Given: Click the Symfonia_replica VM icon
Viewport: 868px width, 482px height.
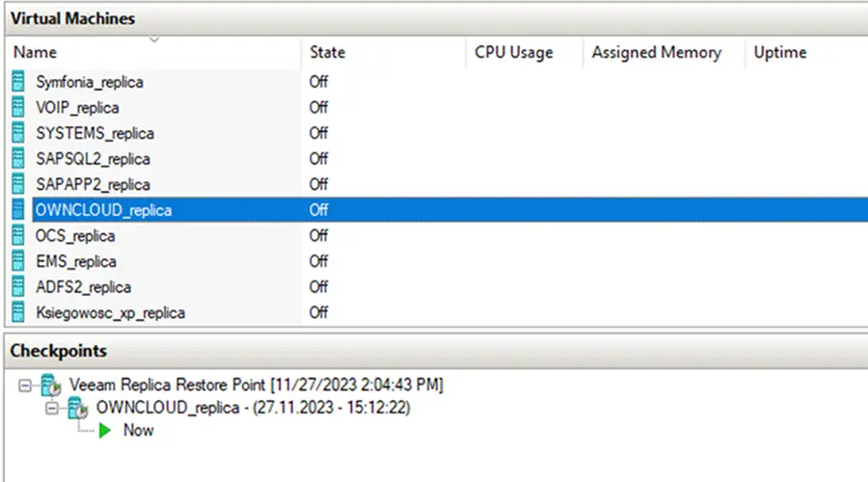Looking at the screenshot, I should pos(18,82).
